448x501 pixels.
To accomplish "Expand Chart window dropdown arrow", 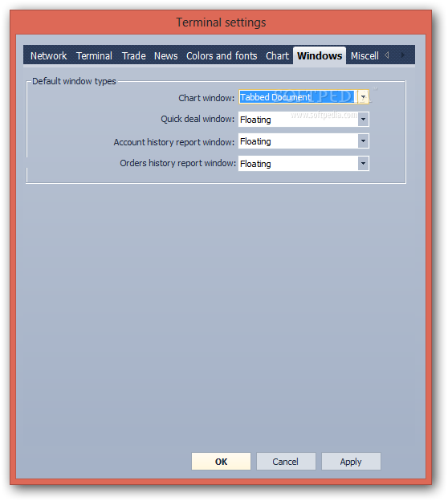I will pos(364,97).
